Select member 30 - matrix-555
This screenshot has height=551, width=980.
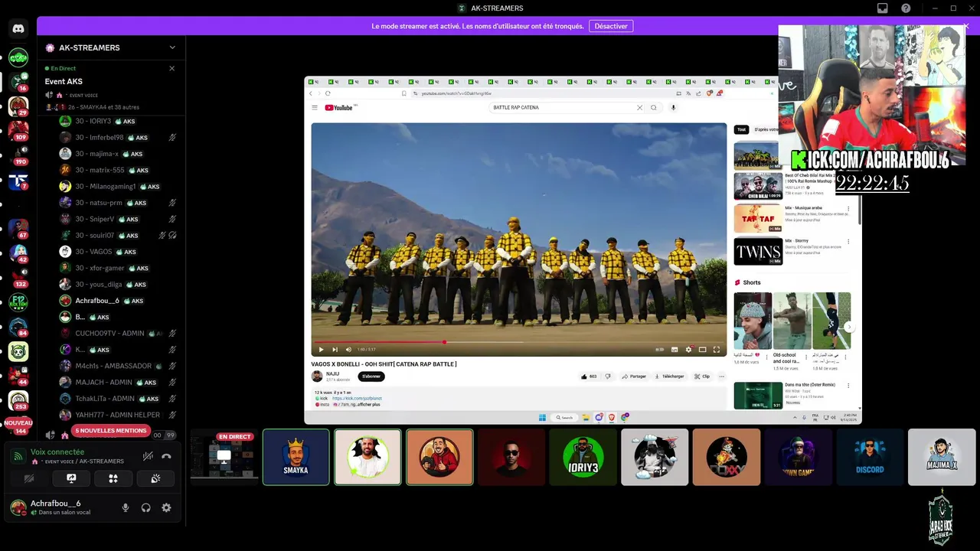[x=118, y=170]
